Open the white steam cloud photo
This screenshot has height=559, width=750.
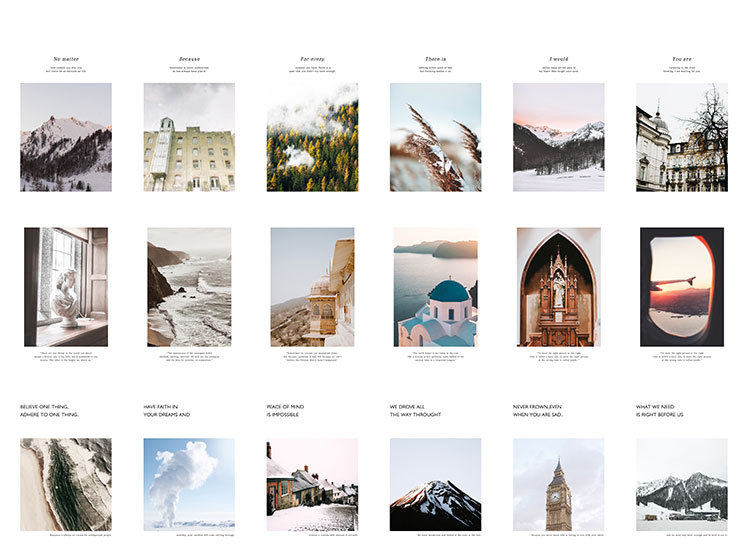(x=189, y=484)
